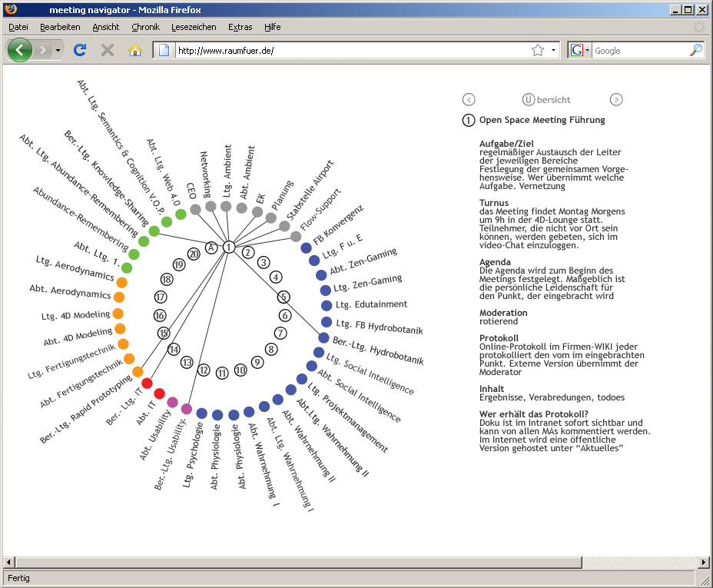Click the red Ber.-Ltg. IT dot
The image size is (713, 588).
148,383
